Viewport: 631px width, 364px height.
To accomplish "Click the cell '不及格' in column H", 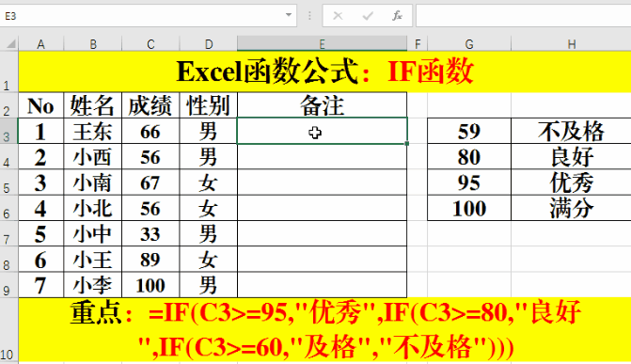I will [x=571, y=131].
